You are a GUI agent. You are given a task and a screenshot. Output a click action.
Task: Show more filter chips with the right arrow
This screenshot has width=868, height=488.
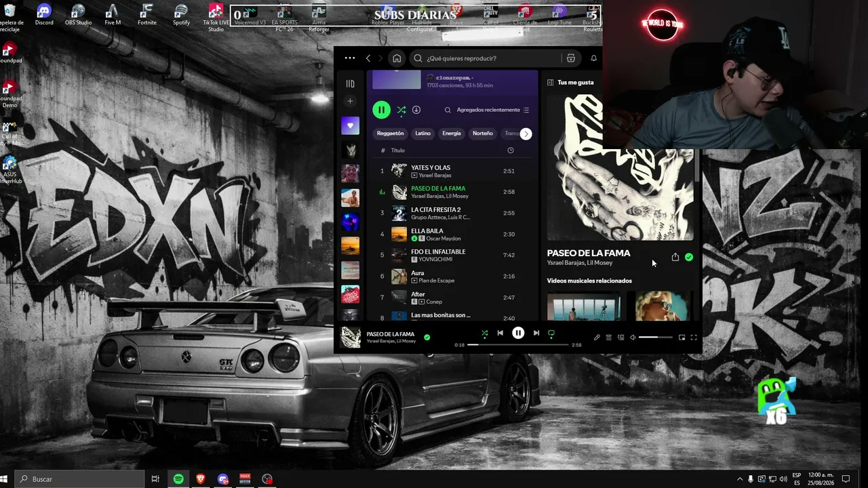pos(526,134)
